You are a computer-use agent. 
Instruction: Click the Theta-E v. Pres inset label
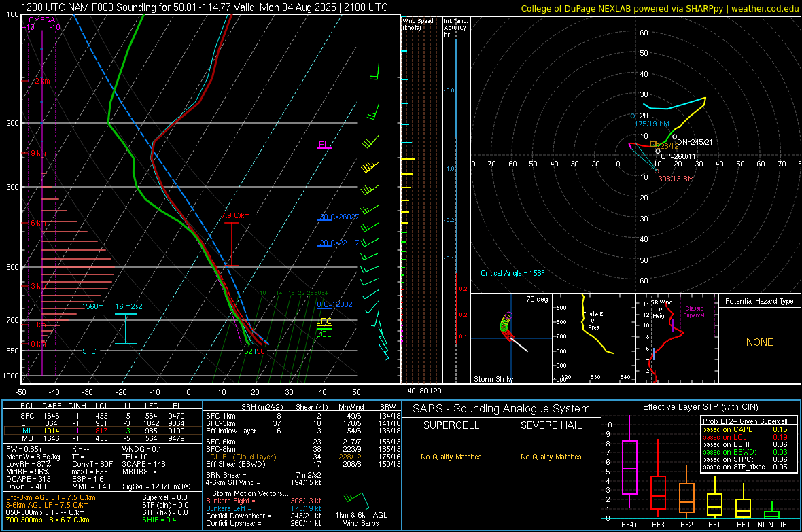[x=593, y=320]
